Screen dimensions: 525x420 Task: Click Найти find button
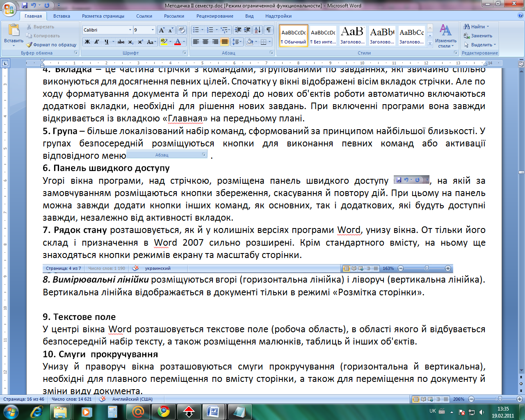[476, 27]
